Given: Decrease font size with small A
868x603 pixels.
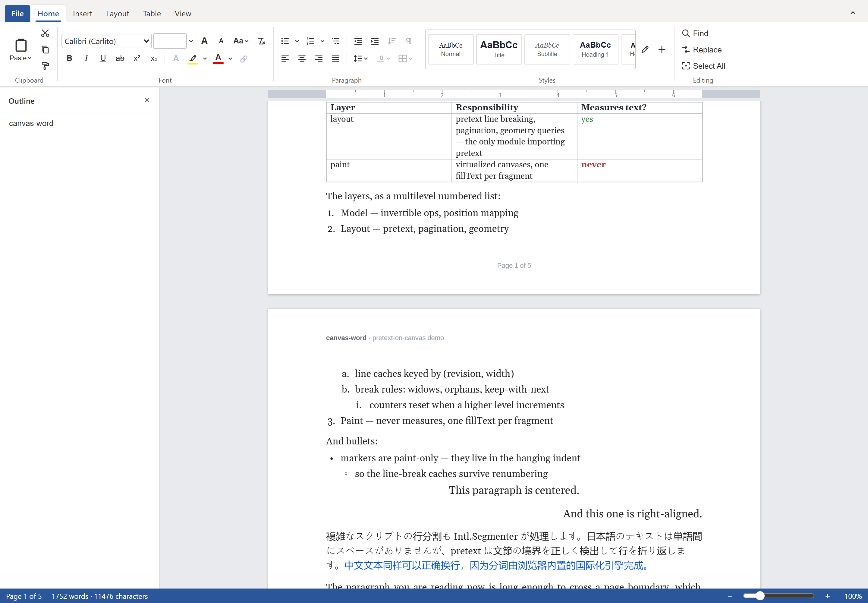Looking at the screenshot, I should coord(221,41).
